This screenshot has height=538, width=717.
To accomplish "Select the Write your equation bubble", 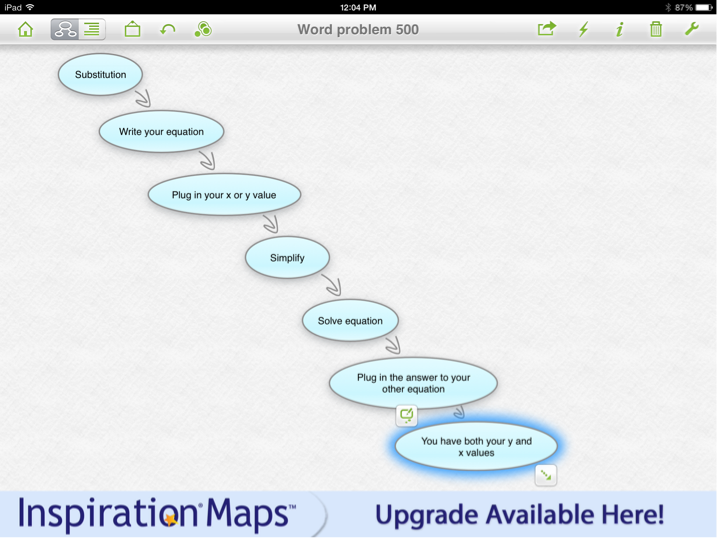I will (161, 132).
